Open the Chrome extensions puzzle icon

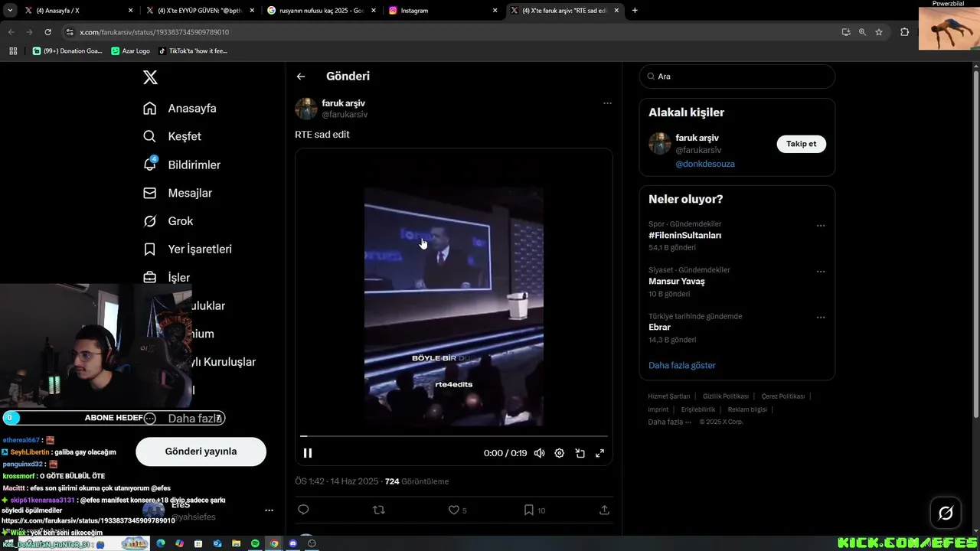pyautogui.click(x=904, y=32)
